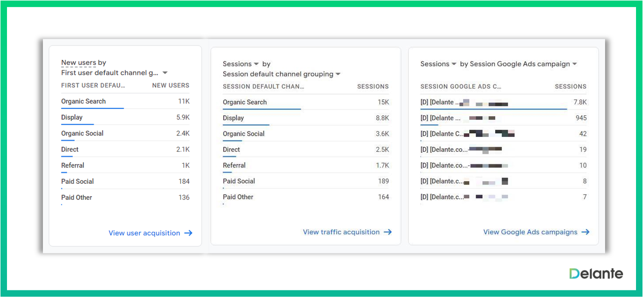The image size is (644, 297).
Task: Select Display row in Sessions card
Action: (x=306, y=118)
